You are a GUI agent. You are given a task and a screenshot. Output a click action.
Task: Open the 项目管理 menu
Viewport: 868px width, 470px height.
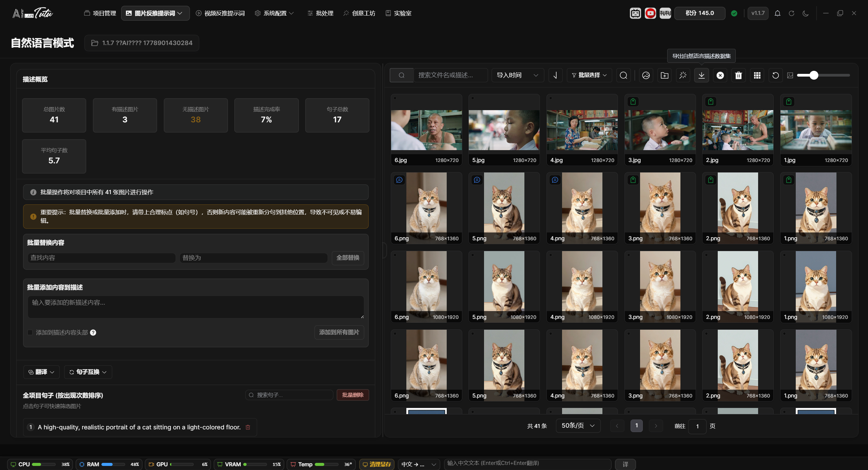(100, 13)
